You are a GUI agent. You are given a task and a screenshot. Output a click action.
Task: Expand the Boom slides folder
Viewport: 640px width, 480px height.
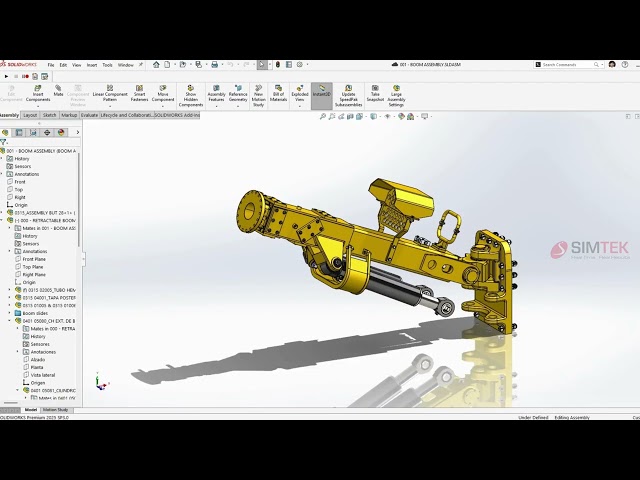tap(10, 313)
